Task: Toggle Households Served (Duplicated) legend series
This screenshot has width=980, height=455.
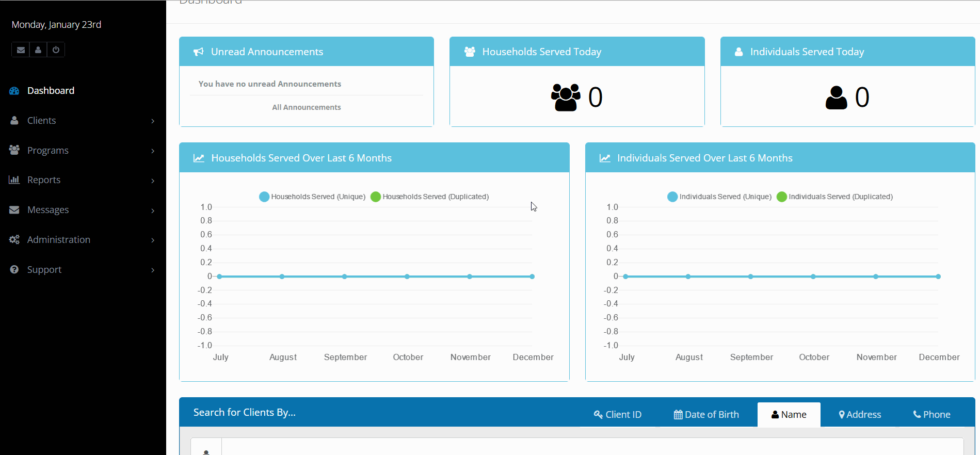Action: pyautogui.click(x=429, y=197)
